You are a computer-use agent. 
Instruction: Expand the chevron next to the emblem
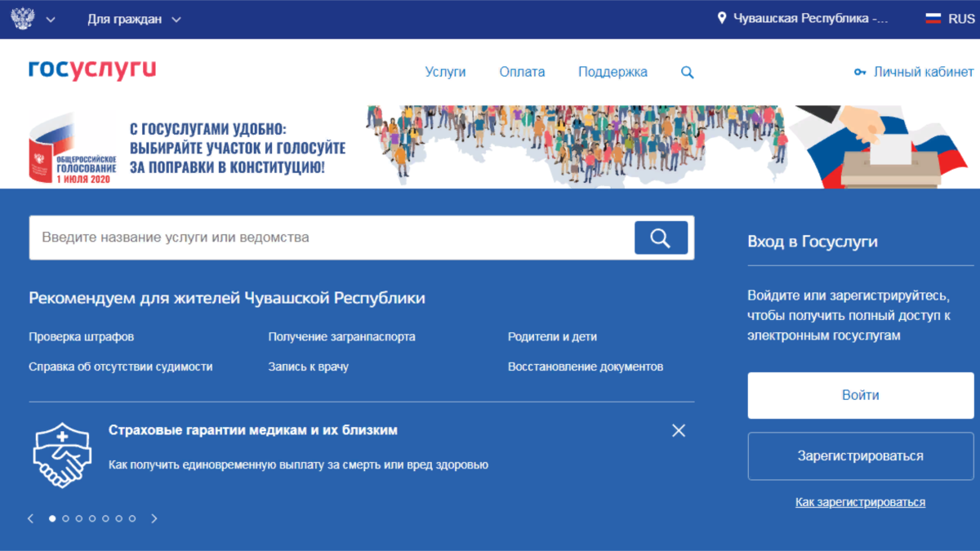[51, 19]
